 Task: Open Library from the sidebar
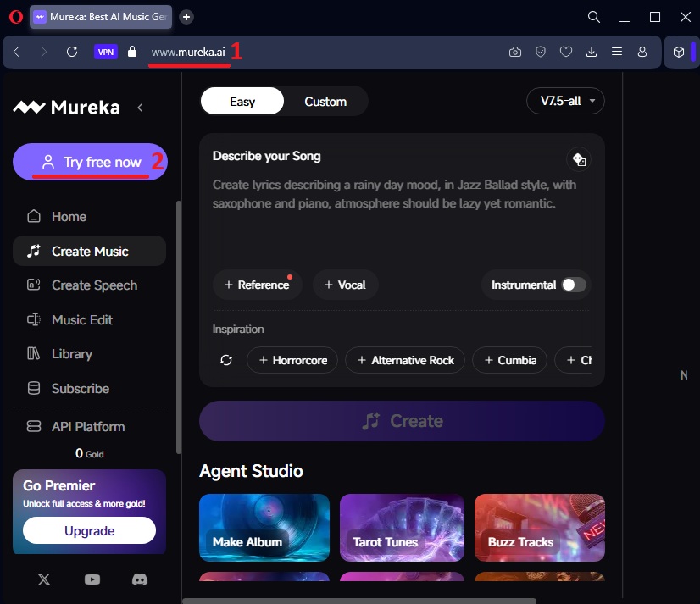click(x=71, y=354)
